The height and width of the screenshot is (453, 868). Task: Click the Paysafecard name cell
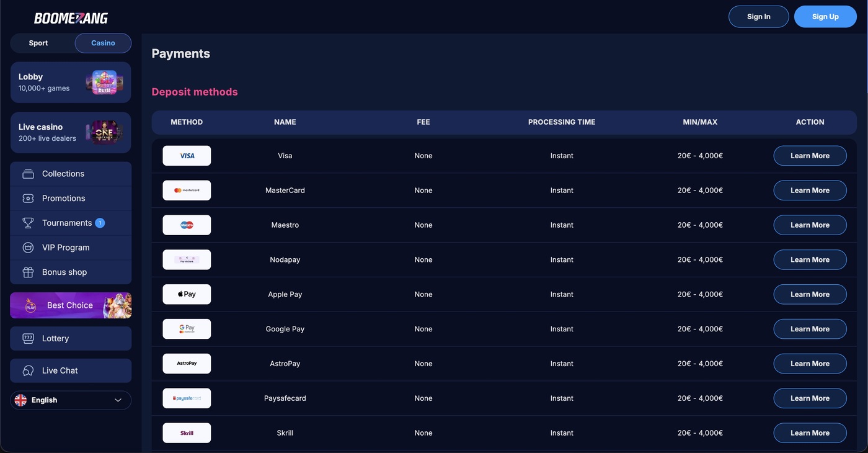285,398
